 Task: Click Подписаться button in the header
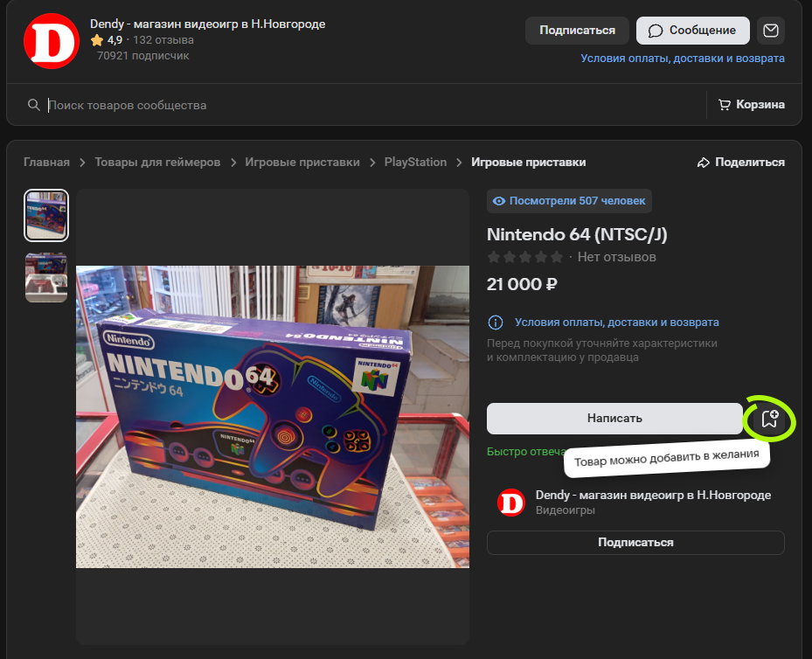(577, 31)
